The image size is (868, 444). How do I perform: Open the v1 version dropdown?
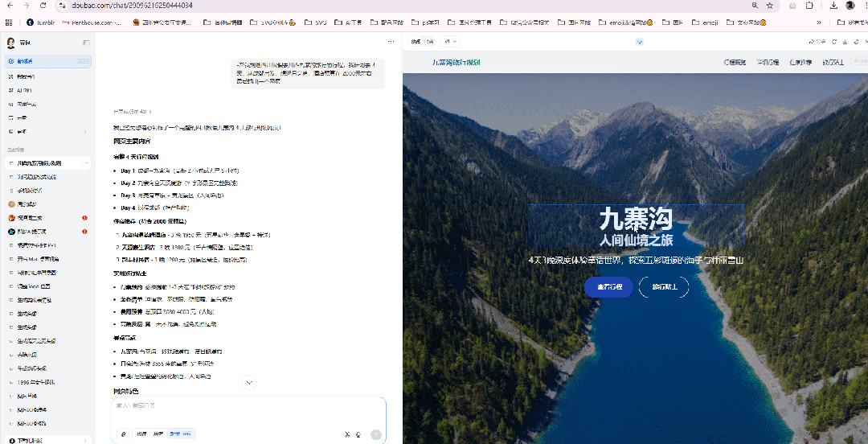point(451,42)
